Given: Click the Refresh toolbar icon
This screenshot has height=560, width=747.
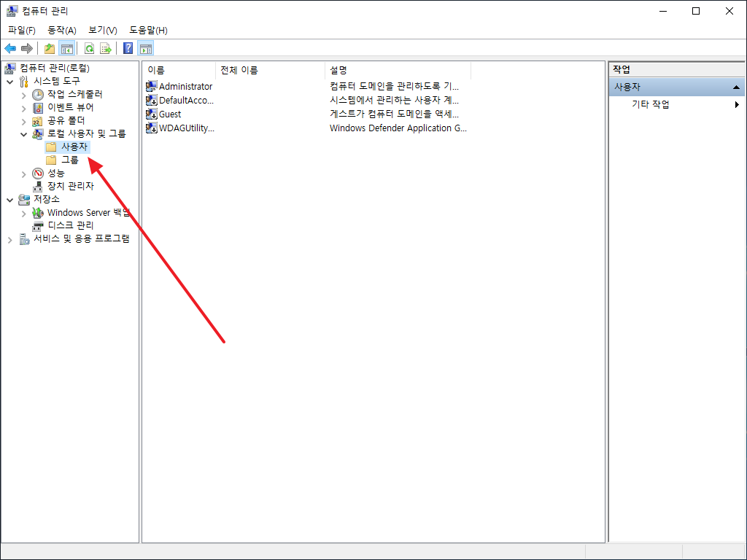Looking at the screenshot, I should point(89,49).
